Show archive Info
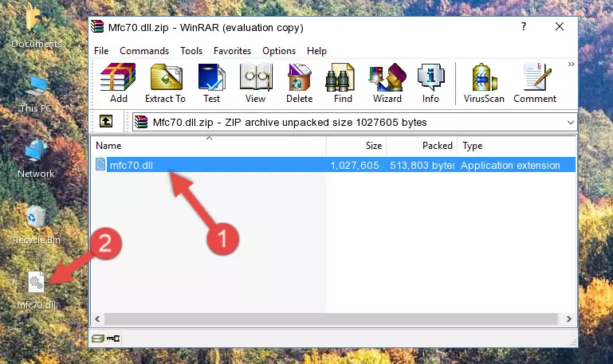 click(430, 83)
